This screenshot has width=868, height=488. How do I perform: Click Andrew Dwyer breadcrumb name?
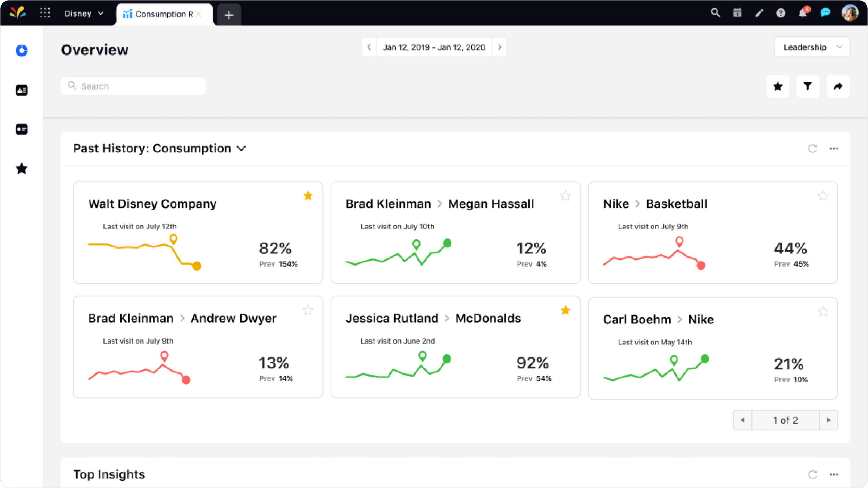pyautogui.click(x=234, y=318)
